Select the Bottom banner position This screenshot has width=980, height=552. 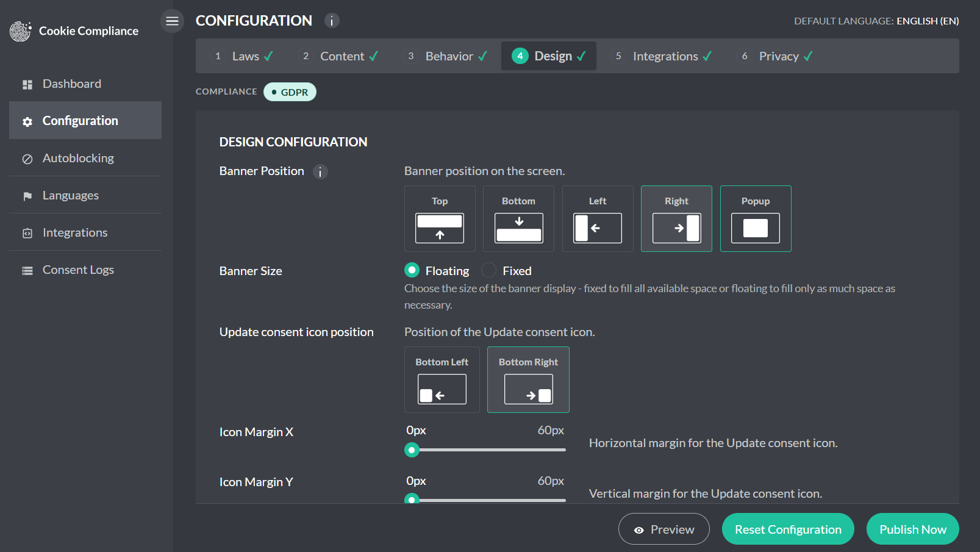(518, 218)
